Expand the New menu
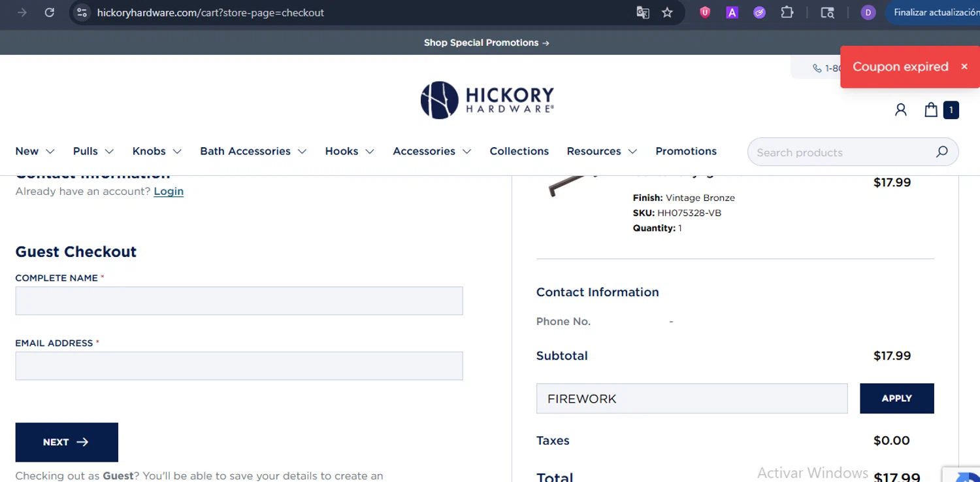Viewport: 980px width, 482px height. (x=35, y=151)
